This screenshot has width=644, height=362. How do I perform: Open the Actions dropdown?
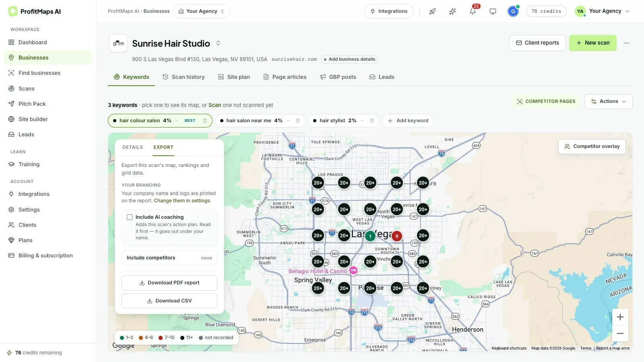(x=609, y=101)
